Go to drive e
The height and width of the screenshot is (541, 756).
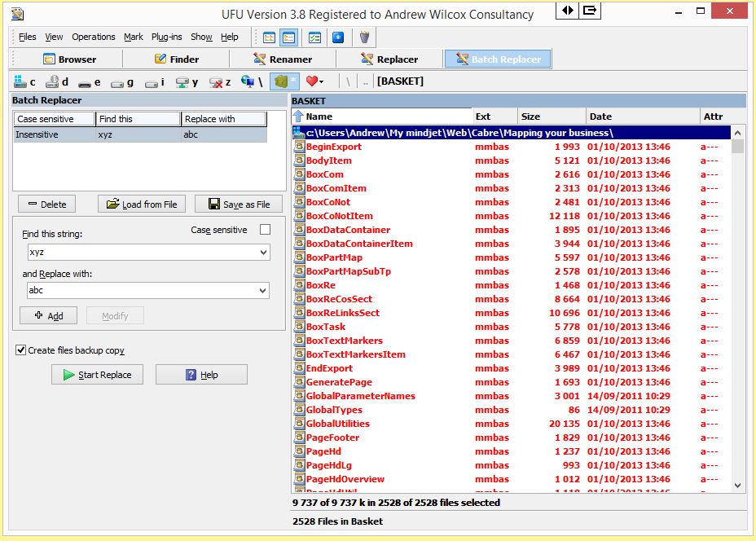coord(90,82)
